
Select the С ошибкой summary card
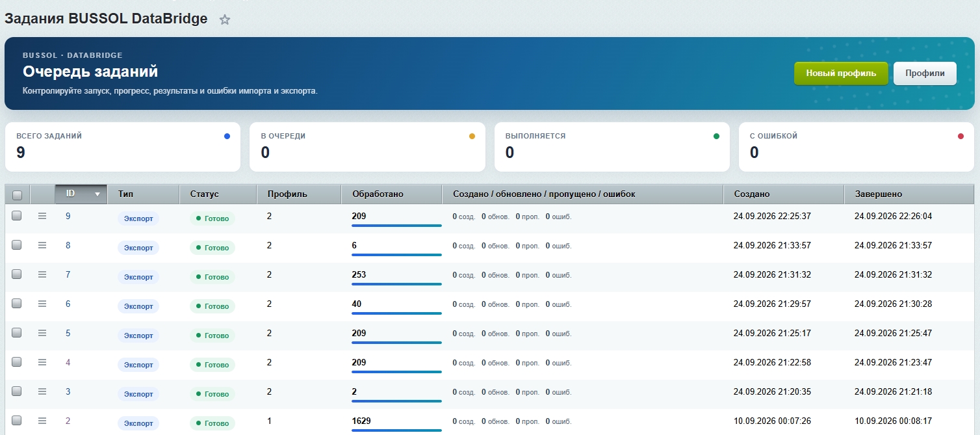[857, 147]
